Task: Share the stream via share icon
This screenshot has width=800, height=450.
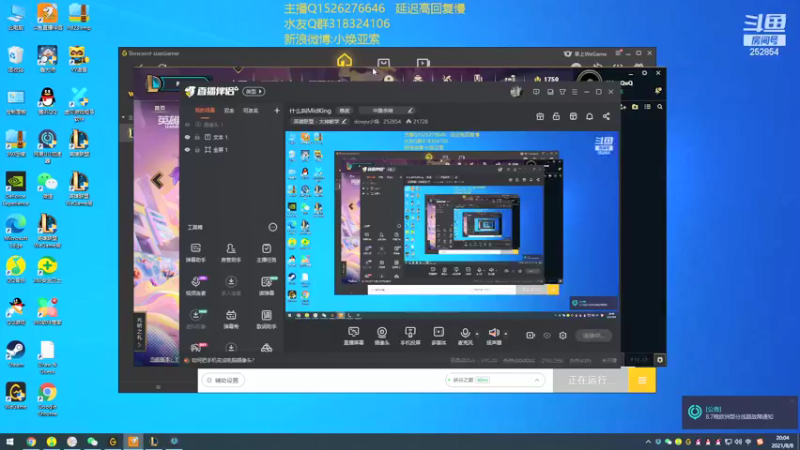Action: (x=606, y=116)
